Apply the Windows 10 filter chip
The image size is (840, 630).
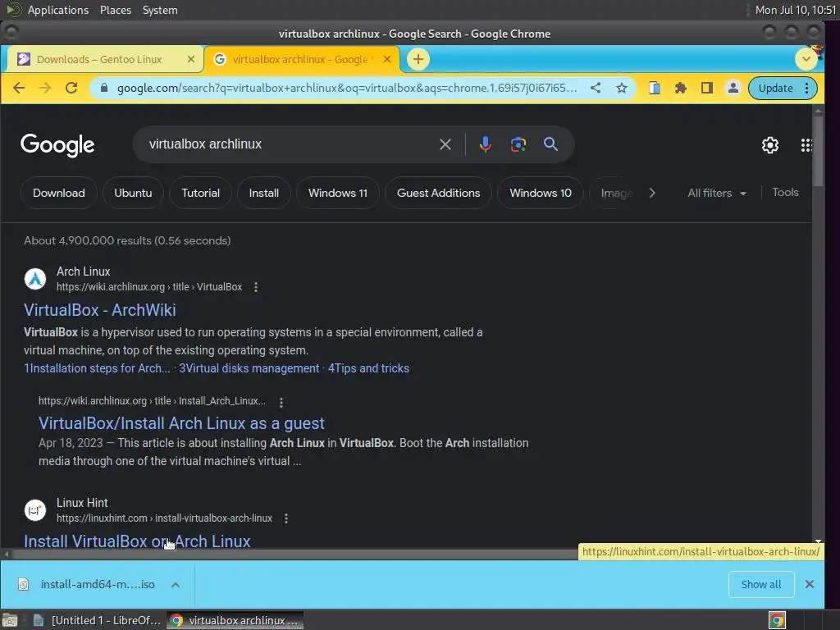[541, 193]
